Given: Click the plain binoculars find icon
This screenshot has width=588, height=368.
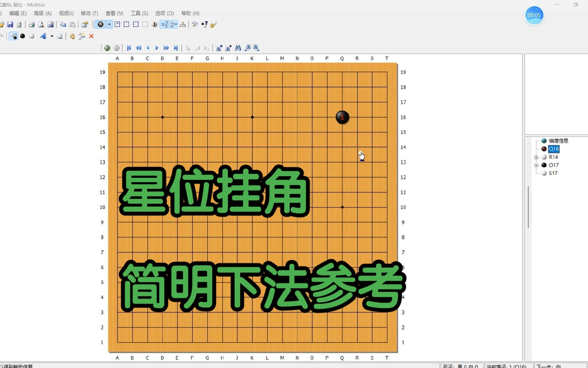Looking at the screenshot, I should [x=238, y=48].
